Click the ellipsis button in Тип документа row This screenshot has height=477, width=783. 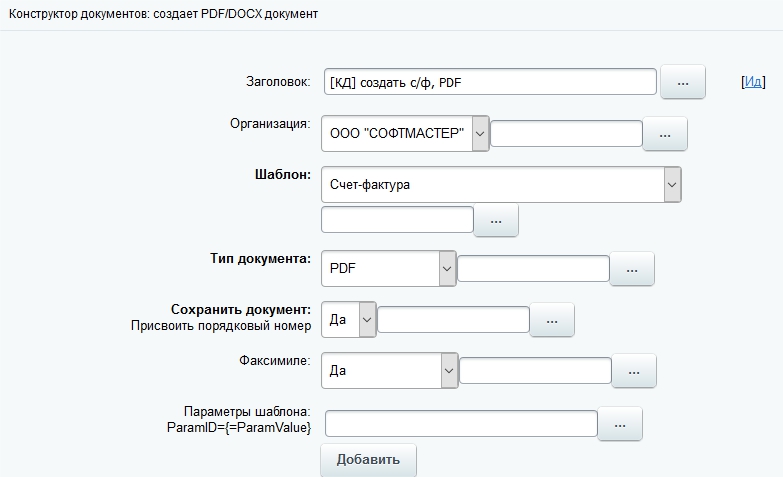tap(632, 269)
